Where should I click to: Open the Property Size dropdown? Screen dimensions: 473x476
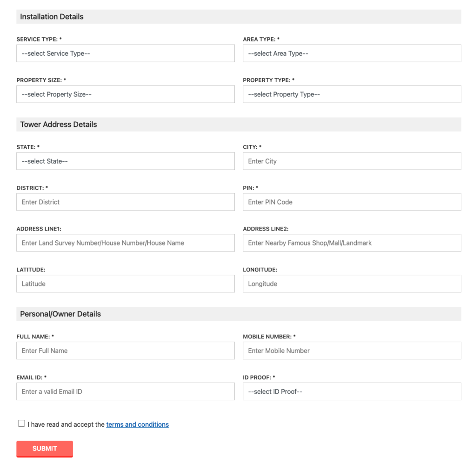point(125,94)
